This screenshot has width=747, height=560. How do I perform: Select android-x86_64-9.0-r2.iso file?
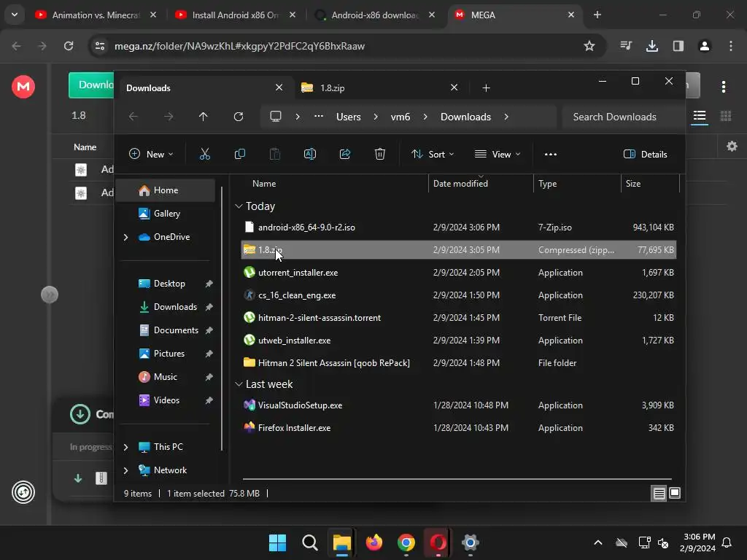click(458, 227)
